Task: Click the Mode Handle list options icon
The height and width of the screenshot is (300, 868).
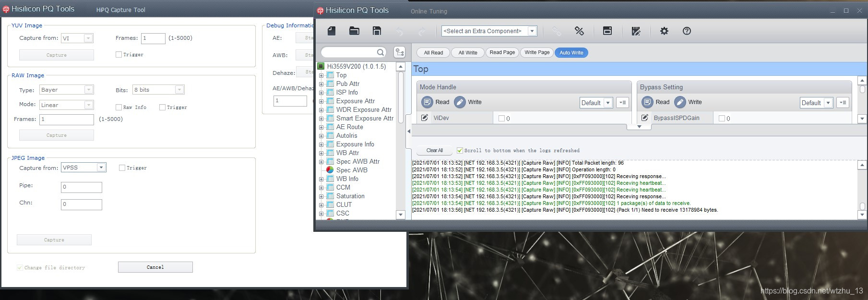Action: pyautogui.click(x=622, y=103)
